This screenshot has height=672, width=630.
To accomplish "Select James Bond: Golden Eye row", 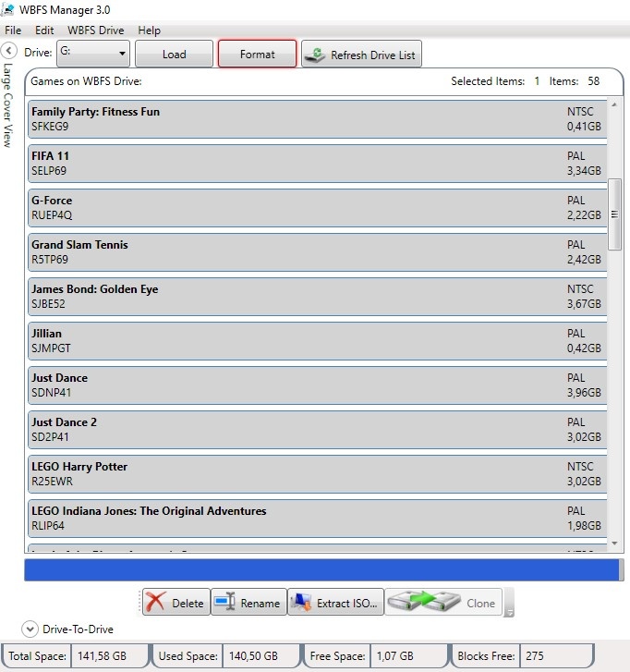I will click(x=318, y=297).
